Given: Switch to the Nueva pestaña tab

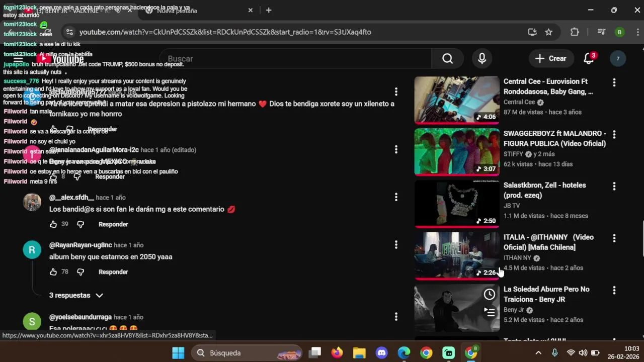Looking at the screenshot, I should [x=196, y=10].
